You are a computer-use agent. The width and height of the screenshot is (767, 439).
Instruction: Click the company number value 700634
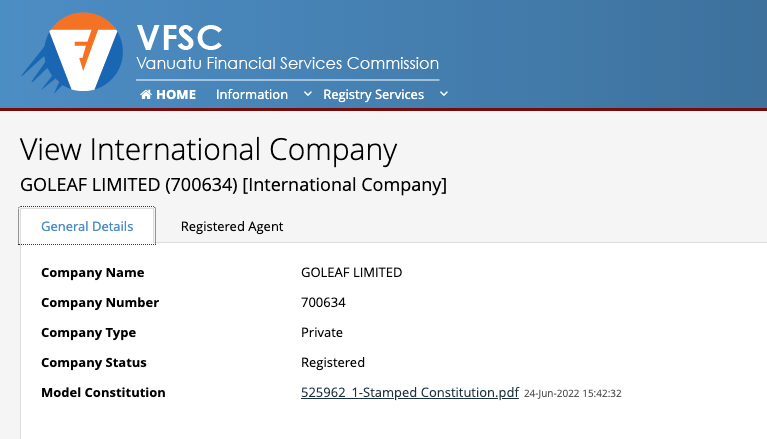click(x=323, y=302)
